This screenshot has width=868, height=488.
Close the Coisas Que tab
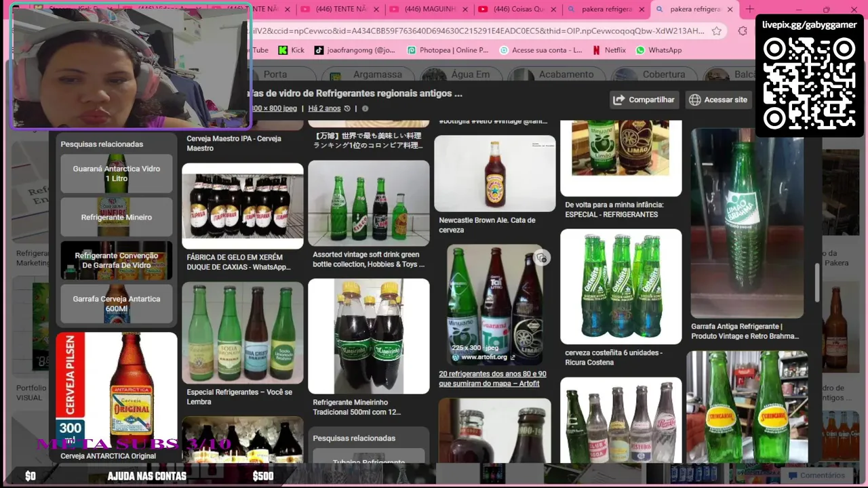(554, 9)
